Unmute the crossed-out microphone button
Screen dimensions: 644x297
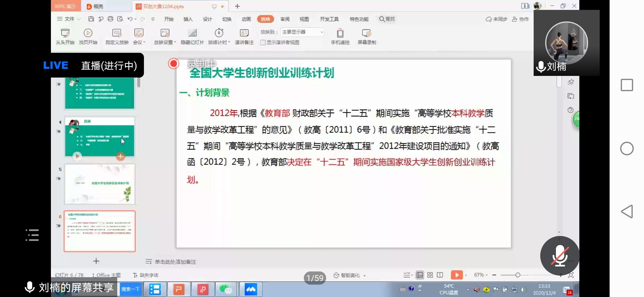point(560,256)
